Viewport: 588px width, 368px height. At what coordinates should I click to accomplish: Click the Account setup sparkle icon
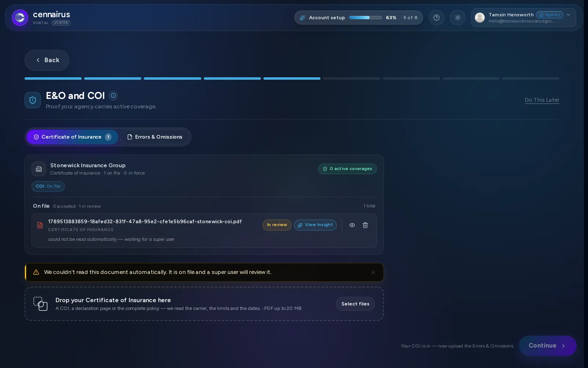302,18
